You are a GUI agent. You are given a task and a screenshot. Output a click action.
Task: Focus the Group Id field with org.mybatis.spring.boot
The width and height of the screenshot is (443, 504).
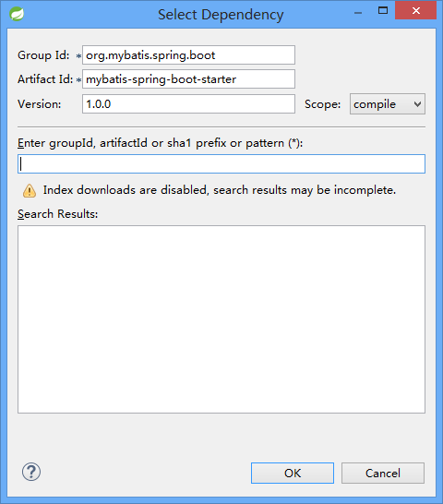click(188, 55)
